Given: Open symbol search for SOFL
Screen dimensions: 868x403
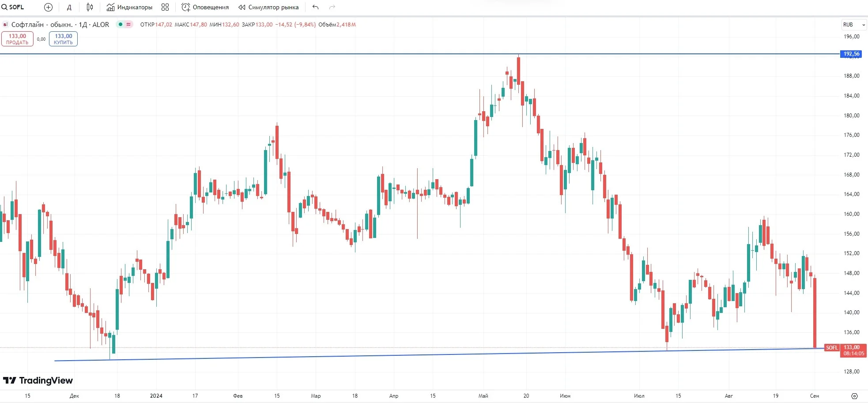Looking at the screenshot, I should pyautogui.click(x=13, y=7).
